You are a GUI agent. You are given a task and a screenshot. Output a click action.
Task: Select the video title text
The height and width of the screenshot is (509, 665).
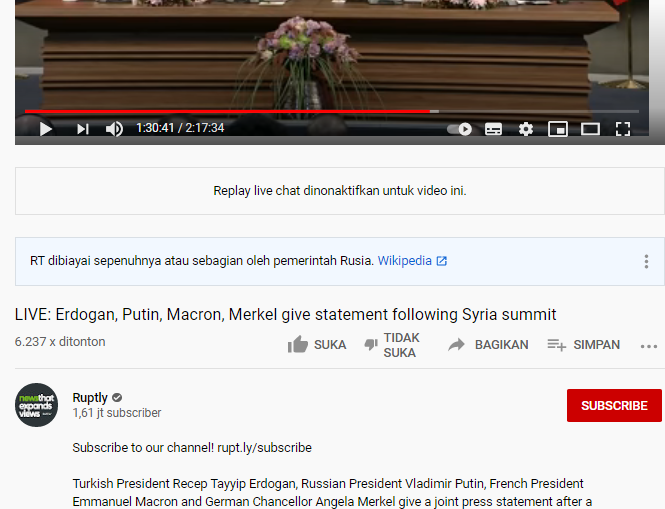coord(285,314)
